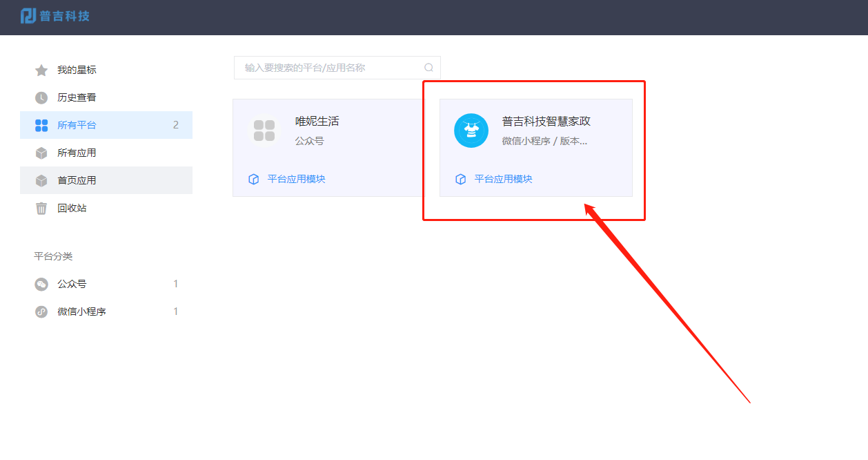
Task: Click the cube icon beside 所有应用
Action: [x=41, y=153]
